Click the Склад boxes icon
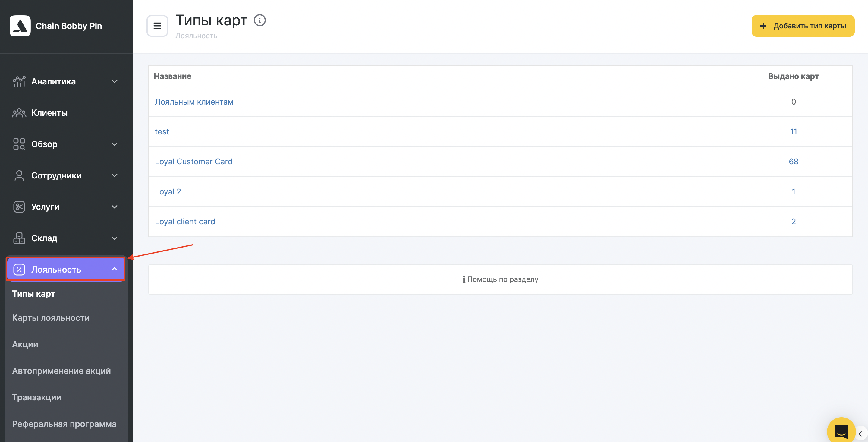This screenshot has height=442, width=868. pos(19,238)
